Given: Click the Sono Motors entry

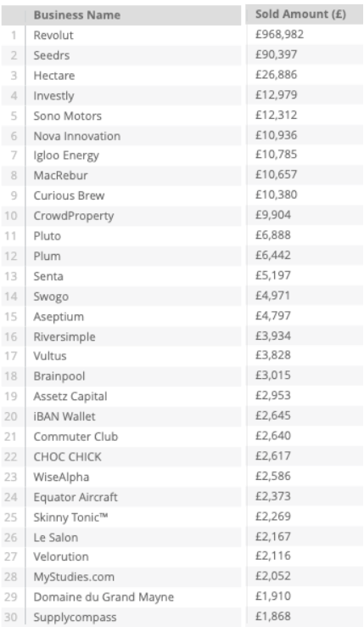Looking at the screenshot, I should pyautogui.click(x=68, y=116).
